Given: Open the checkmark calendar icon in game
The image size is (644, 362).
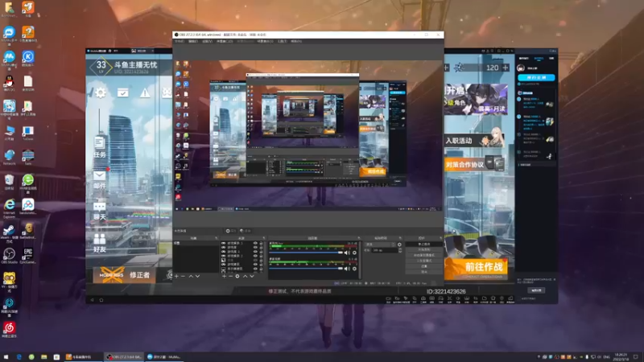Looking at the screenshot, I should [x=122, y=93].
